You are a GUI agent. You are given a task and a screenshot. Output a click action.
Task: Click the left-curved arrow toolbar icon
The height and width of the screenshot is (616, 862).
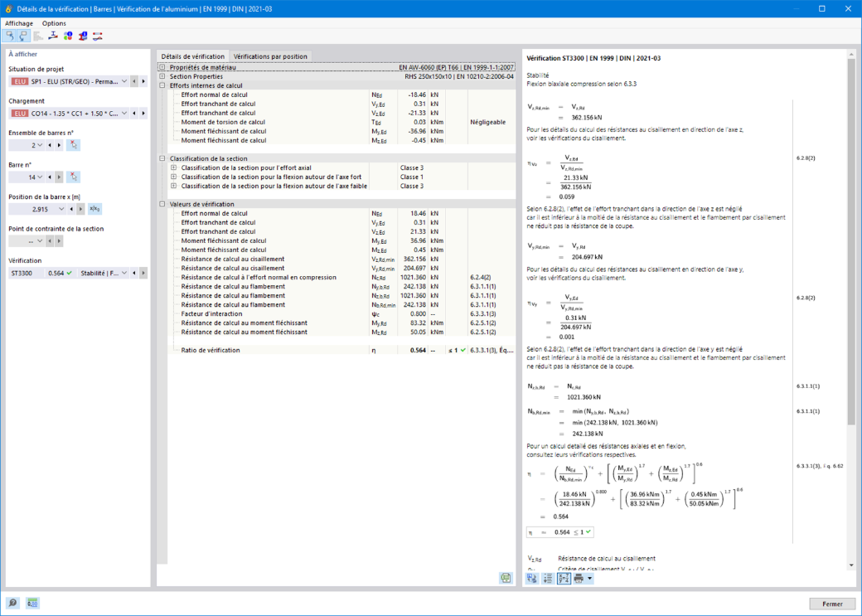coord(9,36)
